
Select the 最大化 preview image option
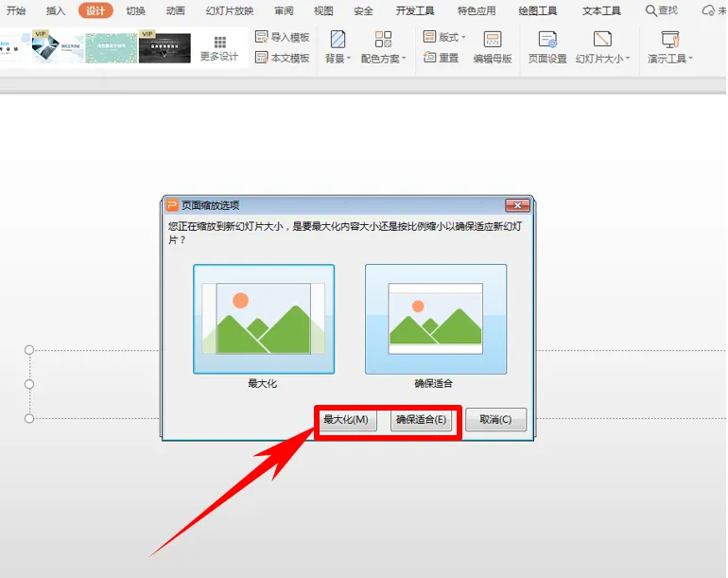pos(264,319)
